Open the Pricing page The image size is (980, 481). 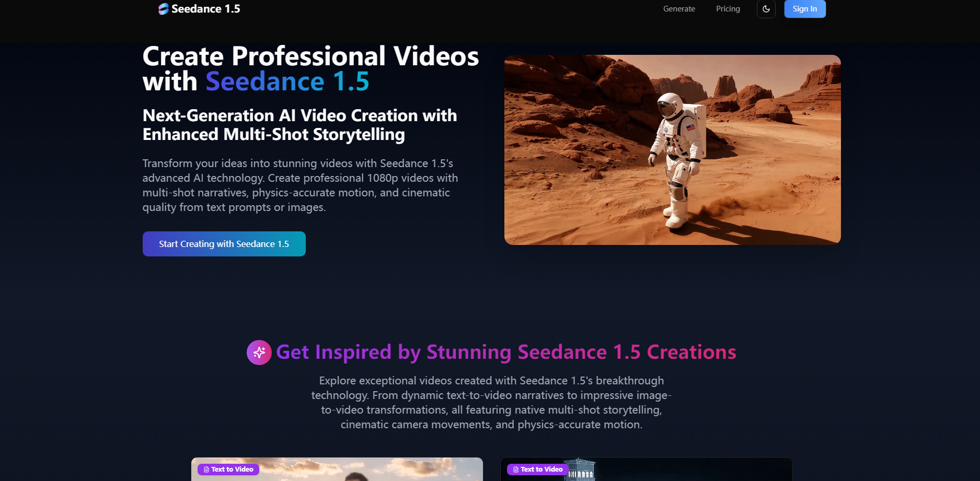point(728,9)
